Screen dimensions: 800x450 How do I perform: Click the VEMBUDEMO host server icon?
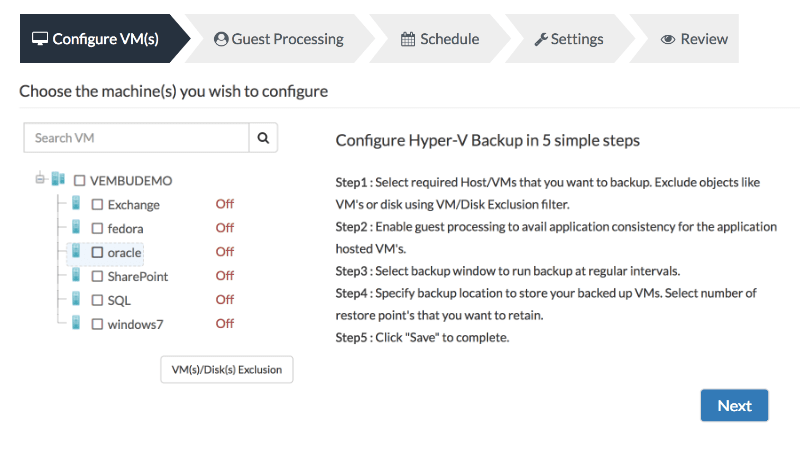[58, 179]
